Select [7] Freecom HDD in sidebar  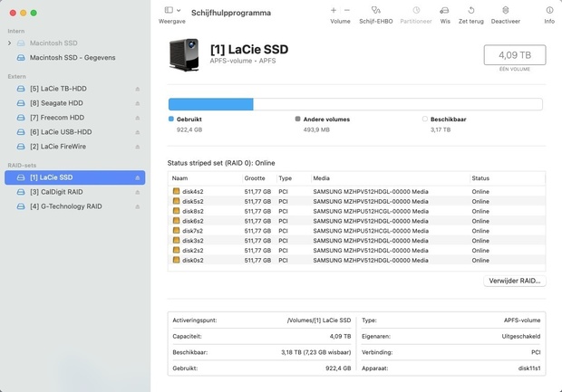coord(75,118)
